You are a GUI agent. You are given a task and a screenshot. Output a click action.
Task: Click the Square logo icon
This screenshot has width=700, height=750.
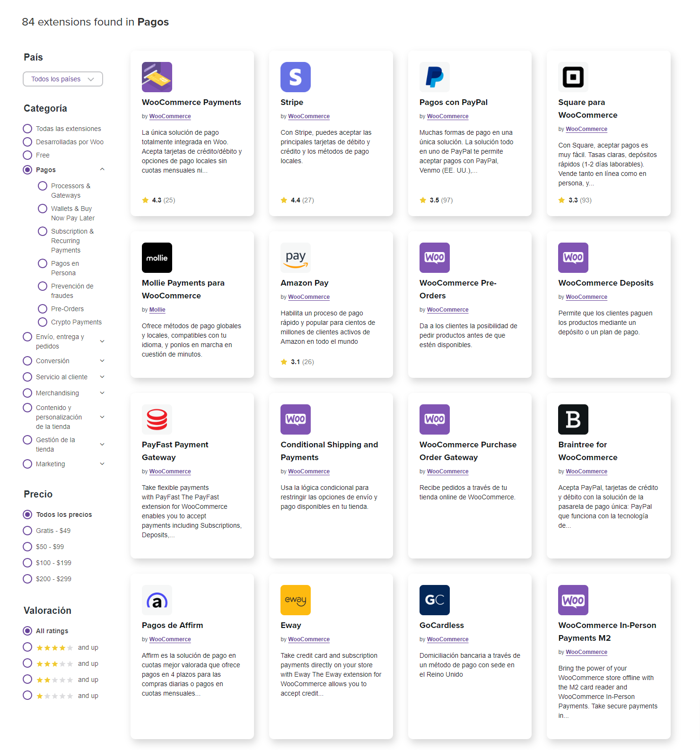[x=573, y=77]
